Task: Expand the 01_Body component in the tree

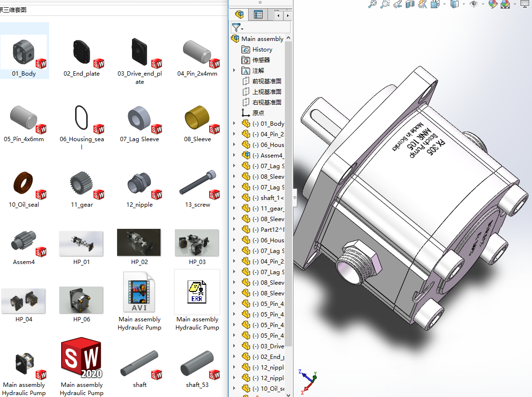Action: tap(235, 124)
